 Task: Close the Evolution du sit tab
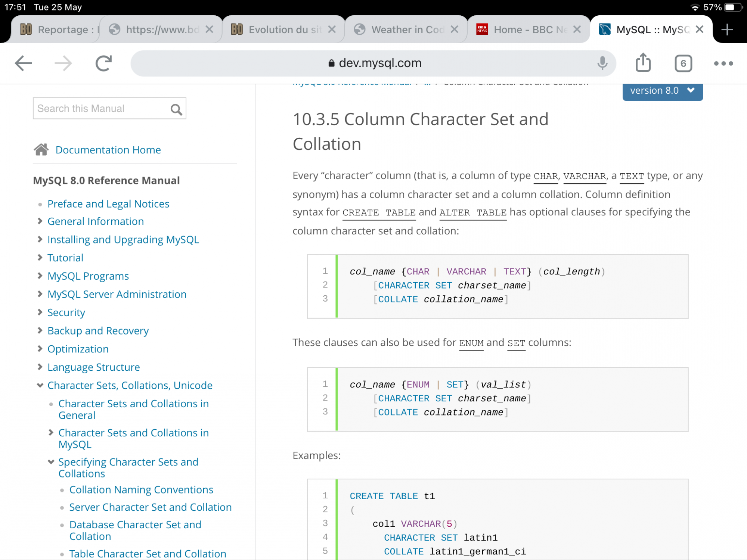[x=332, y=29]
